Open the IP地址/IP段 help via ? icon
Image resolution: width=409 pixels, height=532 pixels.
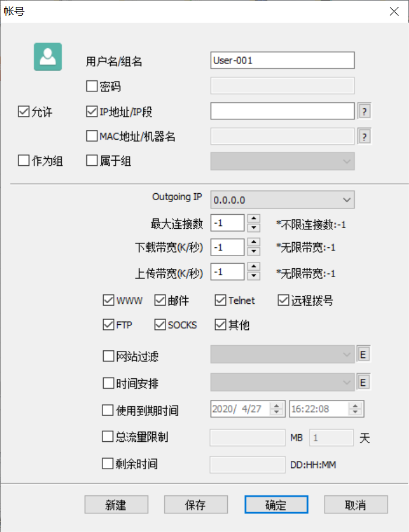(x=364, y=111)
